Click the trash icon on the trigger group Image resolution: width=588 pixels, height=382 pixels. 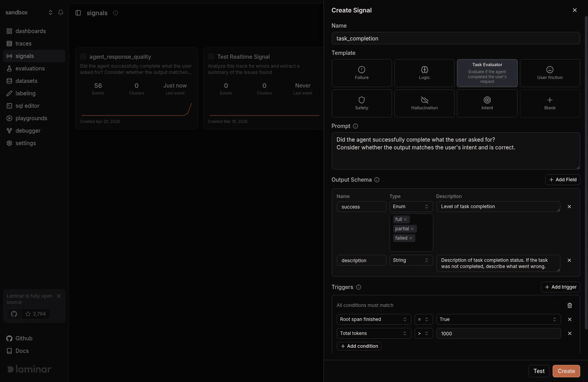pyautogui.click(x=570, y=305)
